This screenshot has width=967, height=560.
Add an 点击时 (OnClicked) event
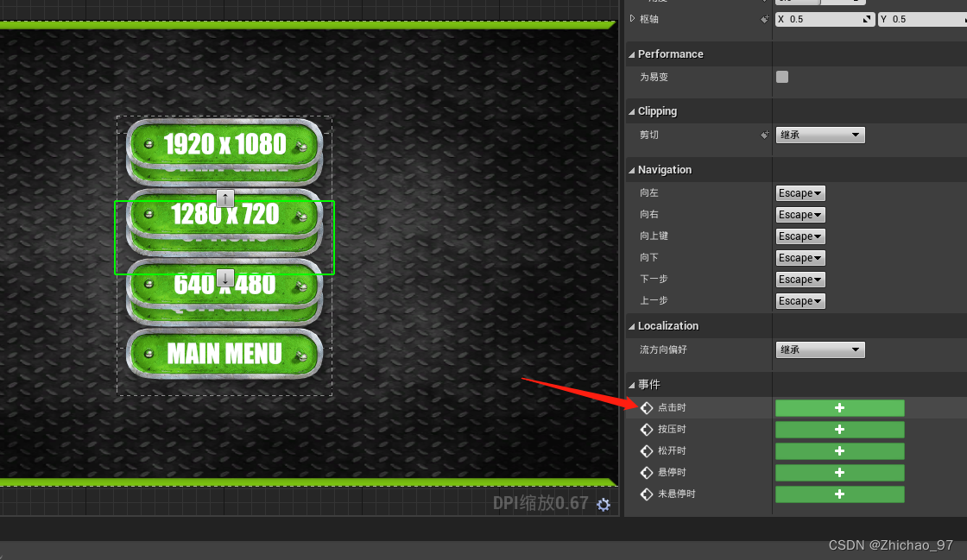839,408
